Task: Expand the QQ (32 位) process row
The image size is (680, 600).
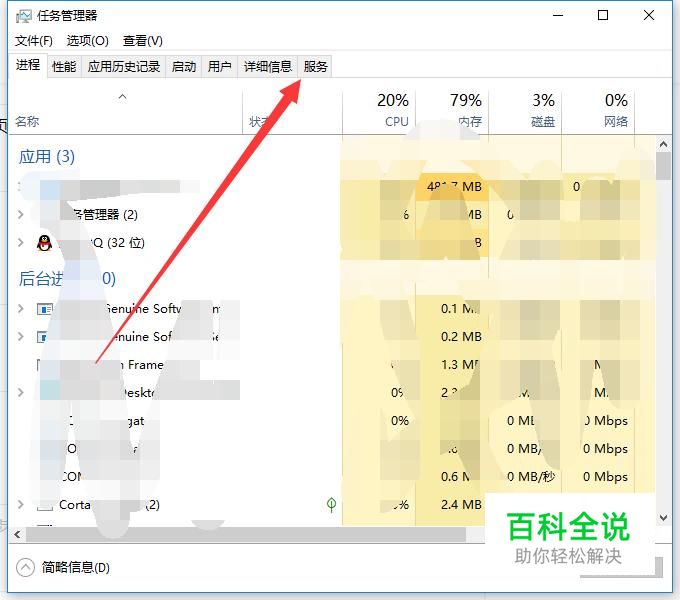Action: click(20, 243)
